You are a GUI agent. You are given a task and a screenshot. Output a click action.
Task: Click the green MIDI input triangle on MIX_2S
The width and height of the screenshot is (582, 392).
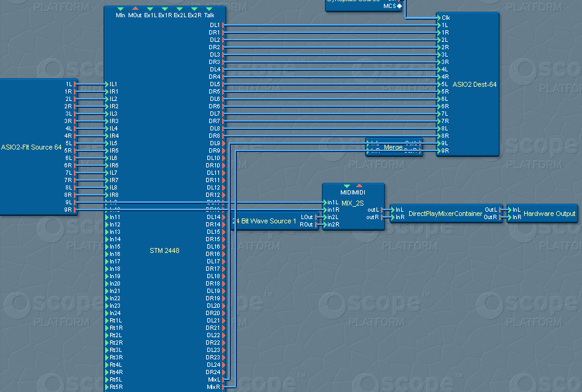[x=346, y=186]
